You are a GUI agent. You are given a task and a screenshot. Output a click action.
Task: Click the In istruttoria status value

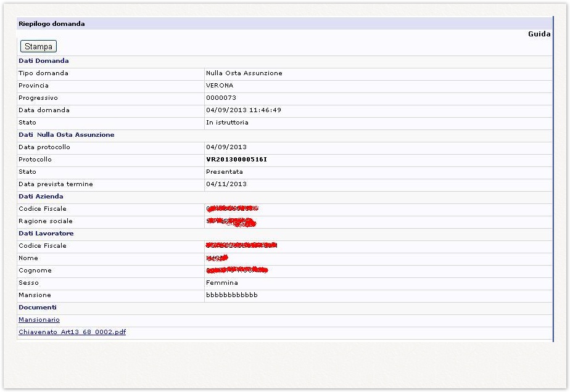click(227, 123)
